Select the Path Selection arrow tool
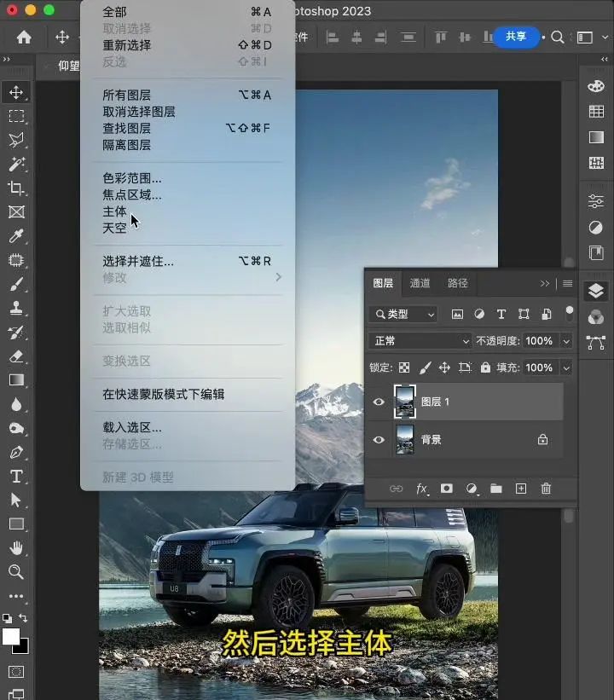This screenshot has height=700, width=614. tap(16, 500)
